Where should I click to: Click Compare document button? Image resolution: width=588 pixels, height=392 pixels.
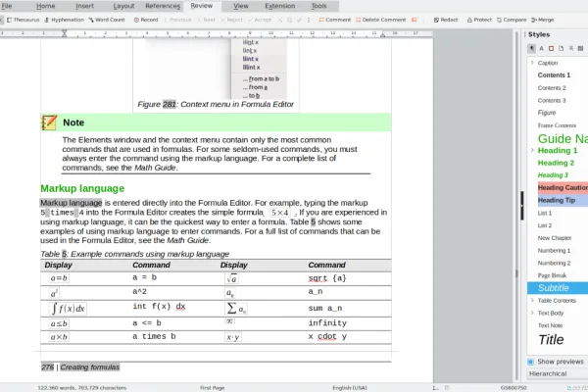tap(512, 20)
